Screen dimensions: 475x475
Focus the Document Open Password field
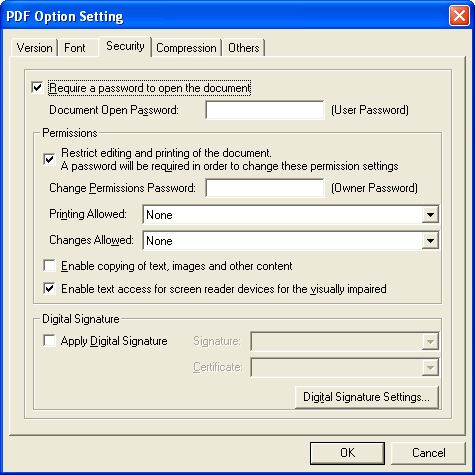[x=265, y=110]
